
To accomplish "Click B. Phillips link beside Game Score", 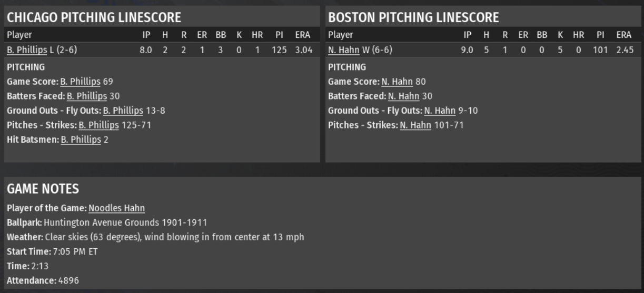I will [x=80, y=82].
